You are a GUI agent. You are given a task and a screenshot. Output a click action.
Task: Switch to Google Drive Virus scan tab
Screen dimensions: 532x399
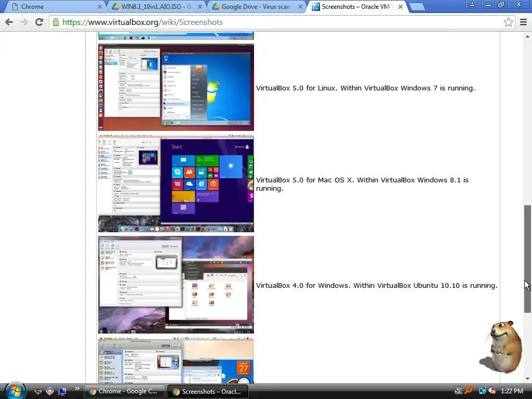click(x=256, y=6)
